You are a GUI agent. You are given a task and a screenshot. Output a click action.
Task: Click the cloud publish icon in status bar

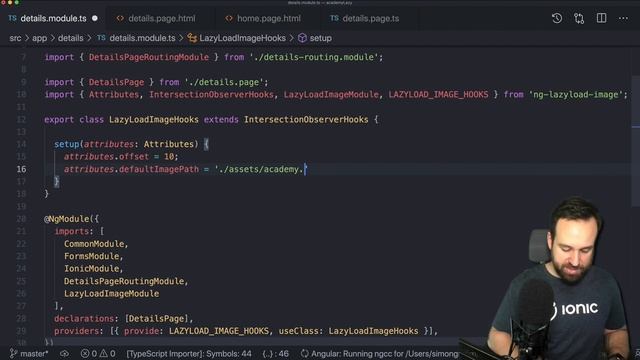tap(64, 353)
